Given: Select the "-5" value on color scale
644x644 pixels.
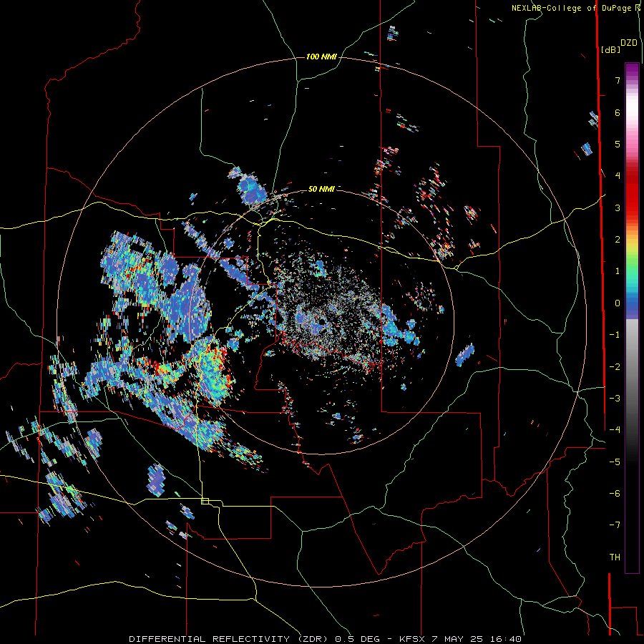Looking at the screenshot, I should (615, 462).
